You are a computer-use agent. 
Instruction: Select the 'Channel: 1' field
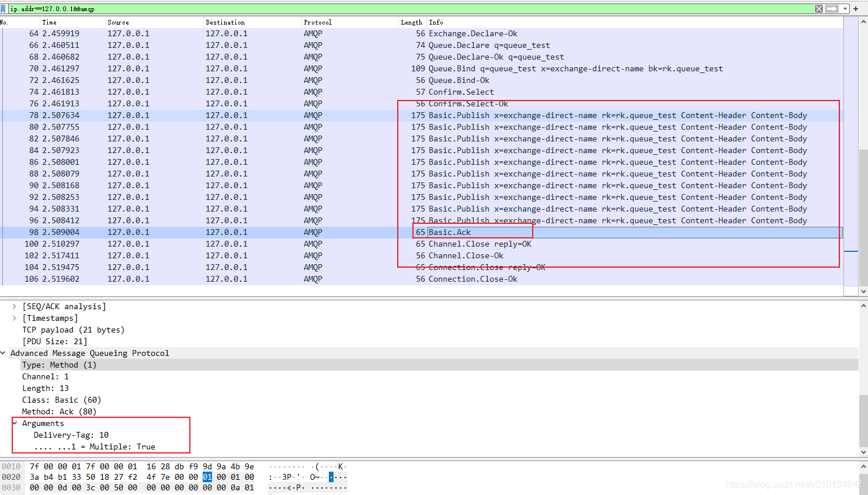pyautogui.click(x=46, y=376)
